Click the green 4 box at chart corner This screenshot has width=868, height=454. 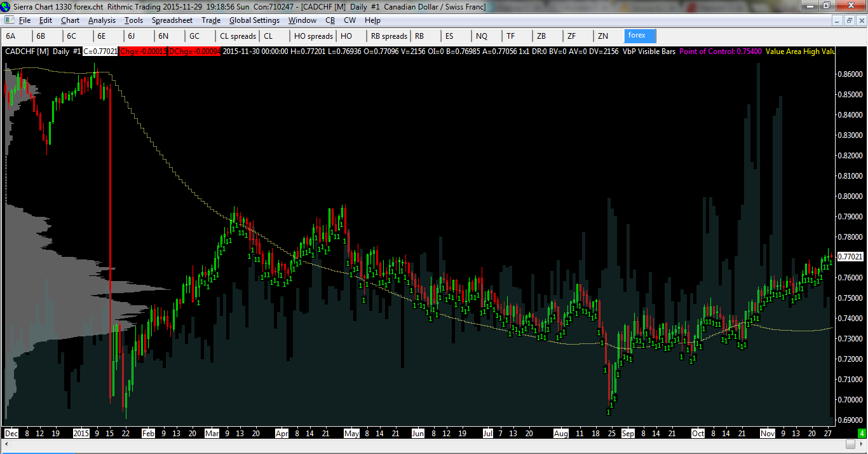(862, 433)
